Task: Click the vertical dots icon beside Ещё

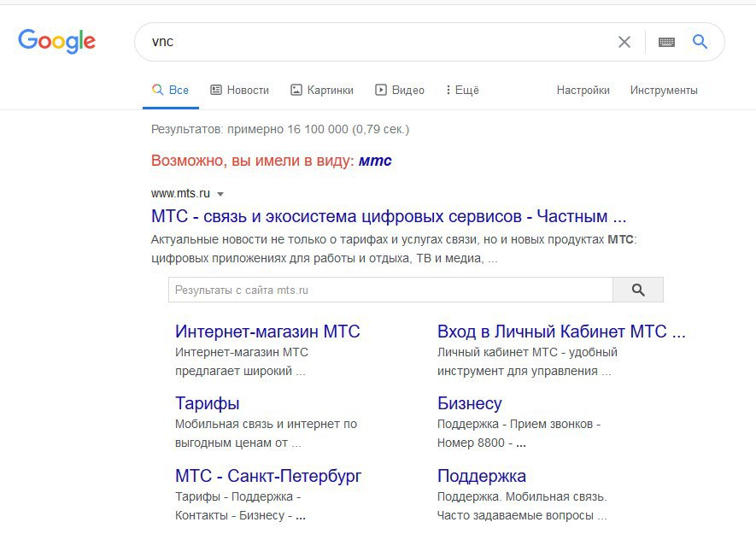Action: coord(448,90)
